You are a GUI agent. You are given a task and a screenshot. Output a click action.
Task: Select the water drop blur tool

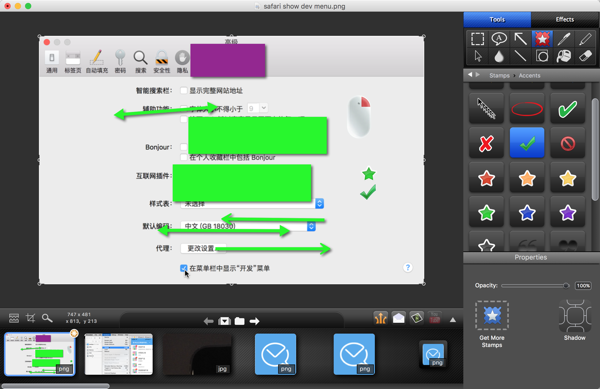pyautogui.click(x=499, y=56)
